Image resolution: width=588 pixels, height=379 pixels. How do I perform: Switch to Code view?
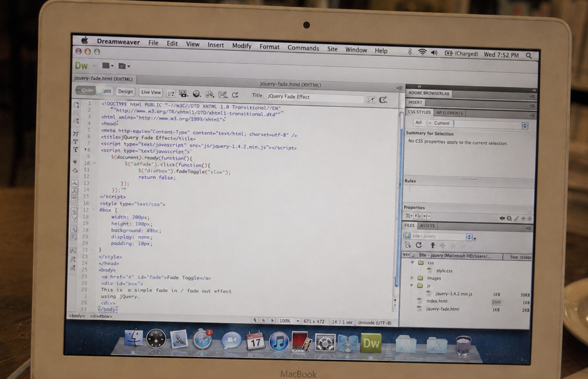click(x=86, y=90)
